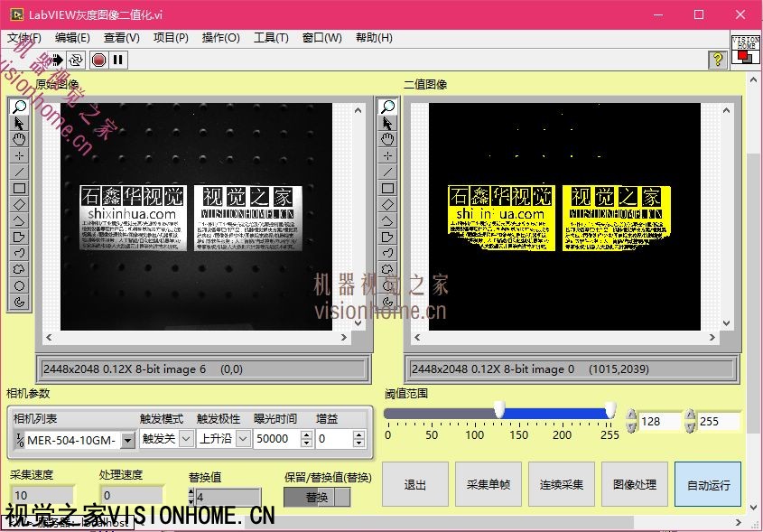Open the 工具(T) menu

coord(271,38)
